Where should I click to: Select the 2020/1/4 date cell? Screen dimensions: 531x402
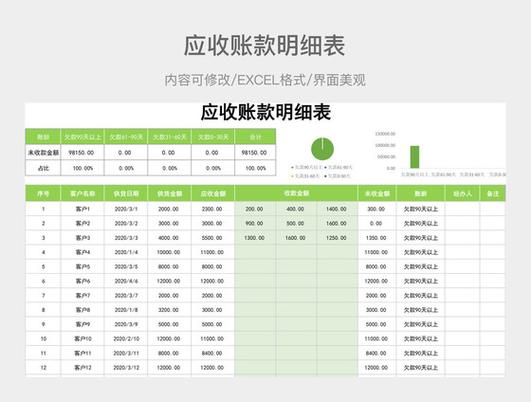tap(126, 252)
